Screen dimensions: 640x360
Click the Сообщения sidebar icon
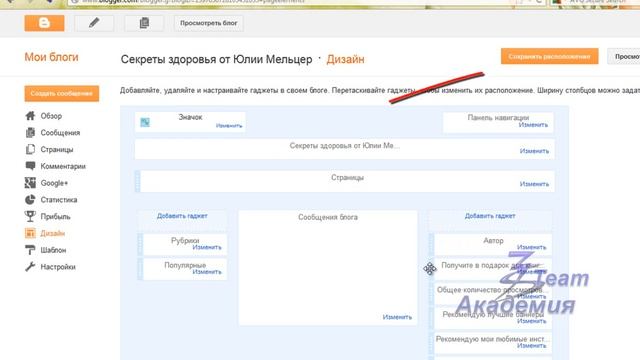point(30,133)
